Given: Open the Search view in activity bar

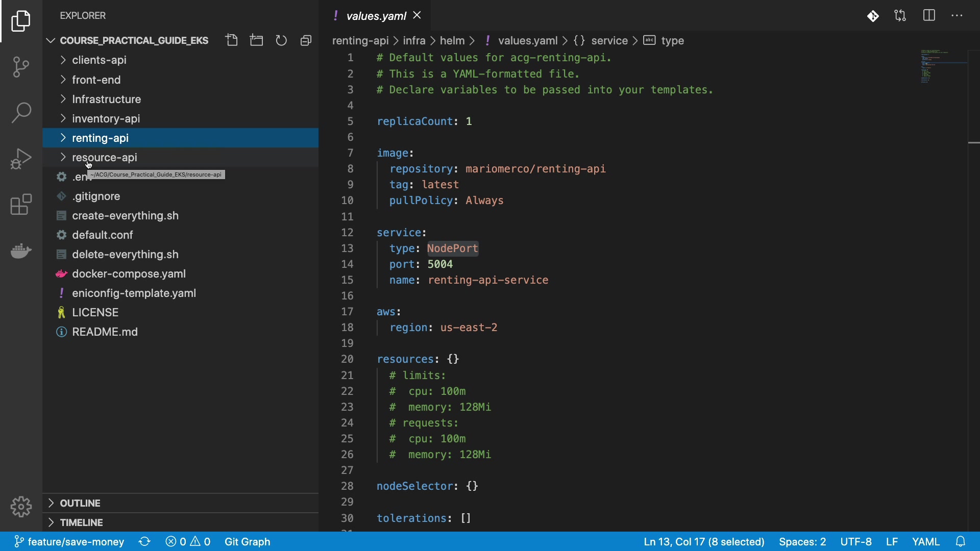Looking at the screenshot, I should 21,113.
